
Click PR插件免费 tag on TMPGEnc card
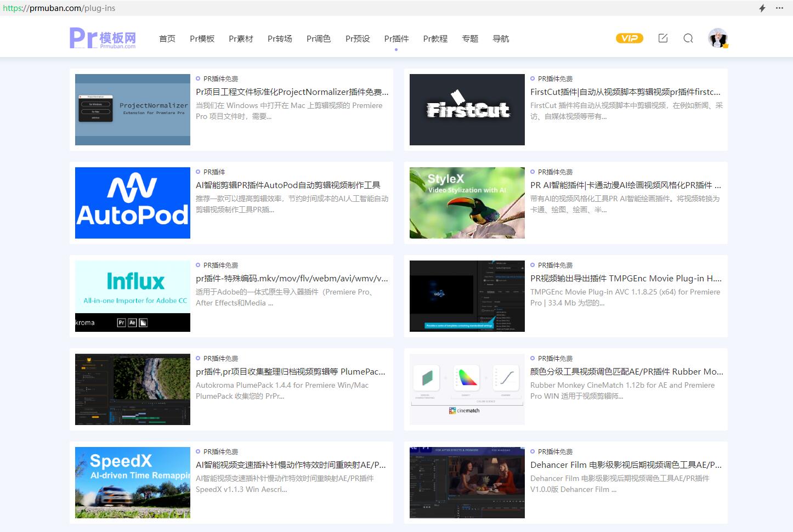tap(555, 265)
